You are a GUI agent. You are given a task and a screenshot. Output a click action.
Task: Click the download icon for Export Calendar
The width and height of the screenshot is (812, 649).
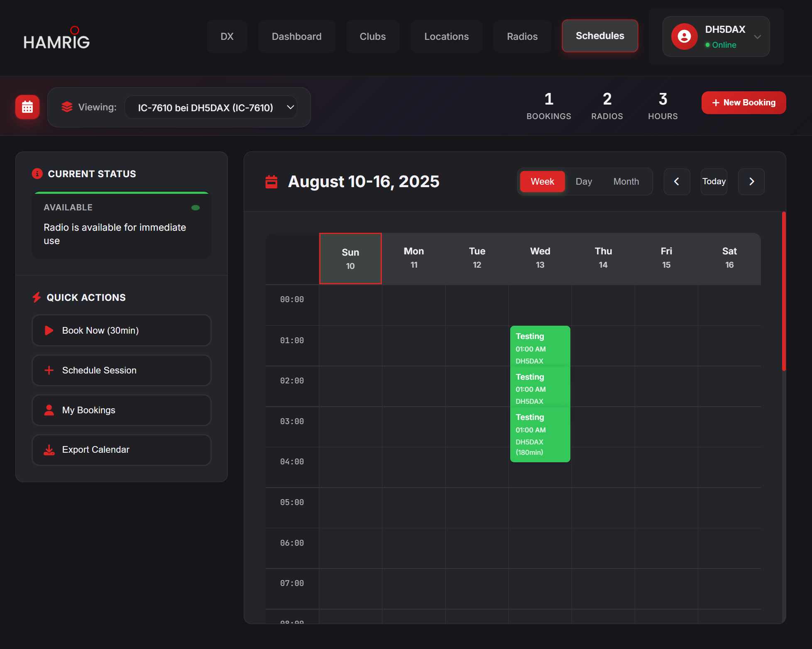tap(49, 450)
